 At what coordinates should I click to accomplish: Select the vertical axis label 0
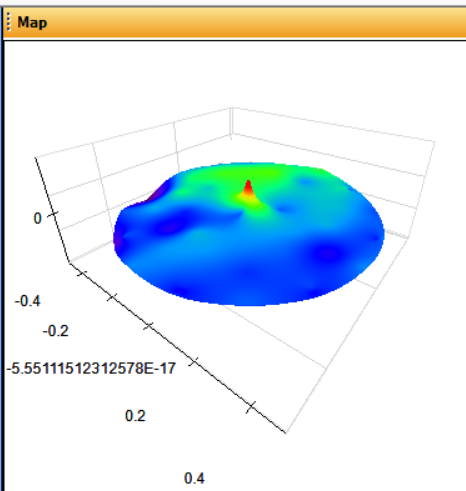tap(37, 218)
